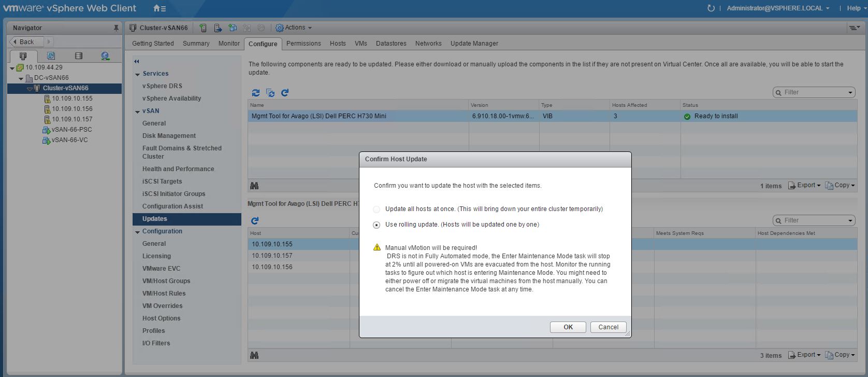Open the Update Manager tab

(x=474, y=44)
